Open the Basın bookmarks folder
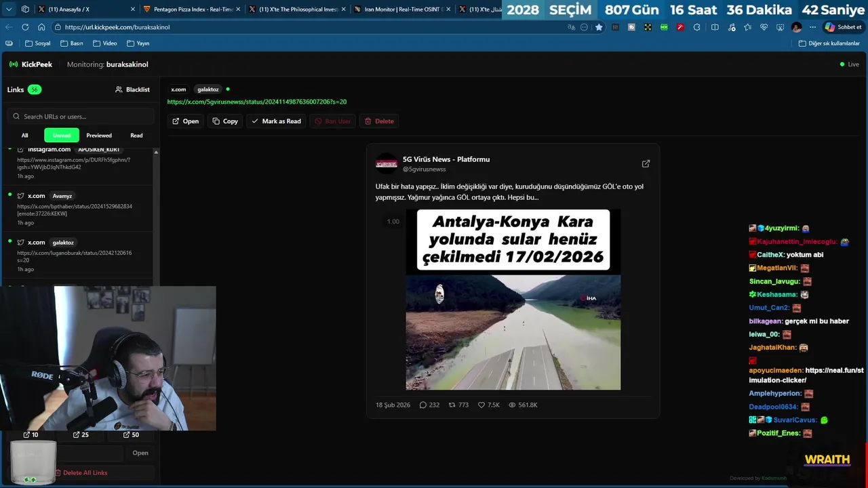The width and height of the screenshot is (868, 488). point(71,43)
